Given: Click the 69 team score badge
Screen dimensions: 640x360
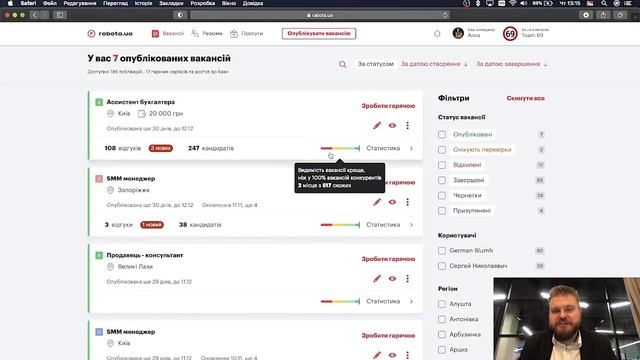Looking at the screenshot, I should [x=510, y=33].
